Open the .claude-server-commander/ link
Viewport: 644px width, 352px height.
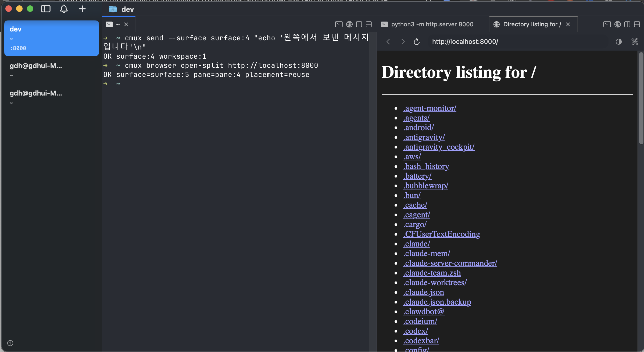[450, 263]
